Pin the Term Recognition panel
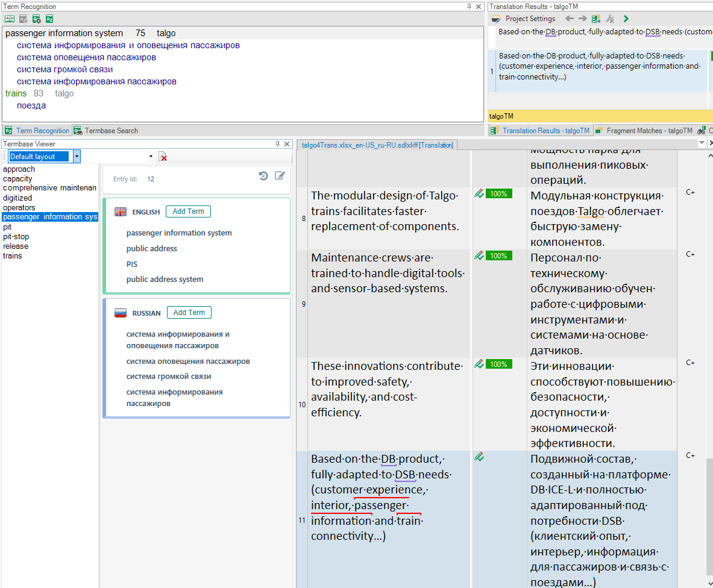 [470, 7]
